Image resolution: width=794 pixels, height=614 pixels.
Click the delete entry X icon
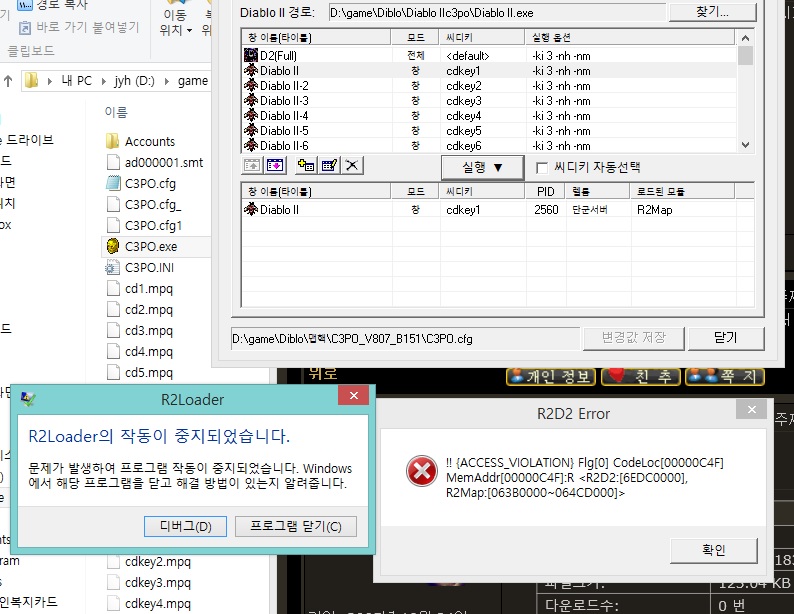[352, 166]
